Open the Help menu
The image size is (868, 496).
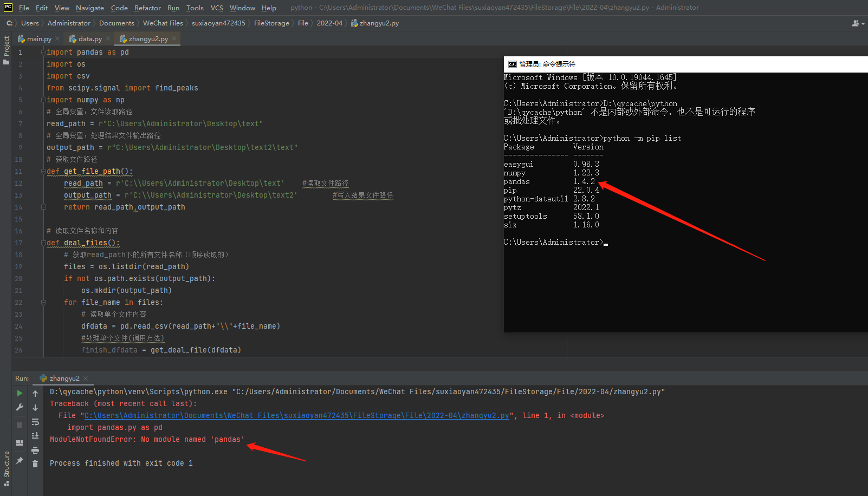269,8
